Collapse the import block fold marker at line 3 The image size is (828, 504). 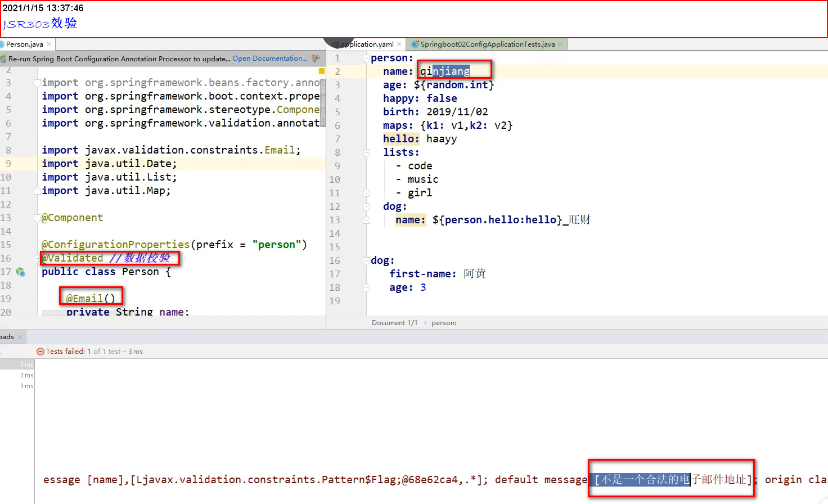(37, 83)
